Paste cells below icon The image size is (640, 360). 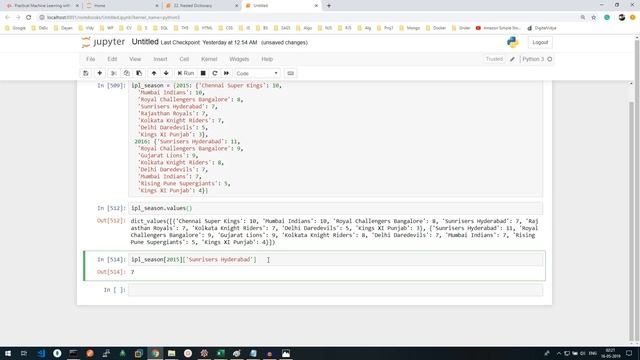[139, 73]
